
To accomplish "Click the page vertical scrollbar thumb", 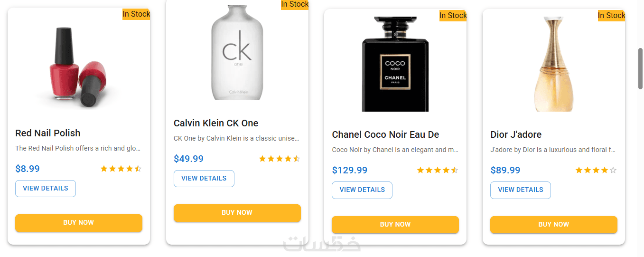I will click(640, 68).
